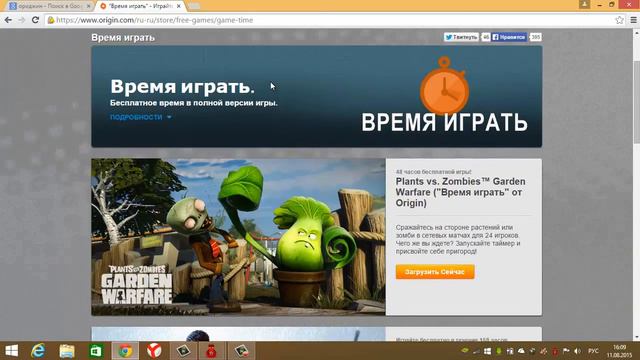Go back using the browser back arrow
640x360 pixels.
coord(8,20)
